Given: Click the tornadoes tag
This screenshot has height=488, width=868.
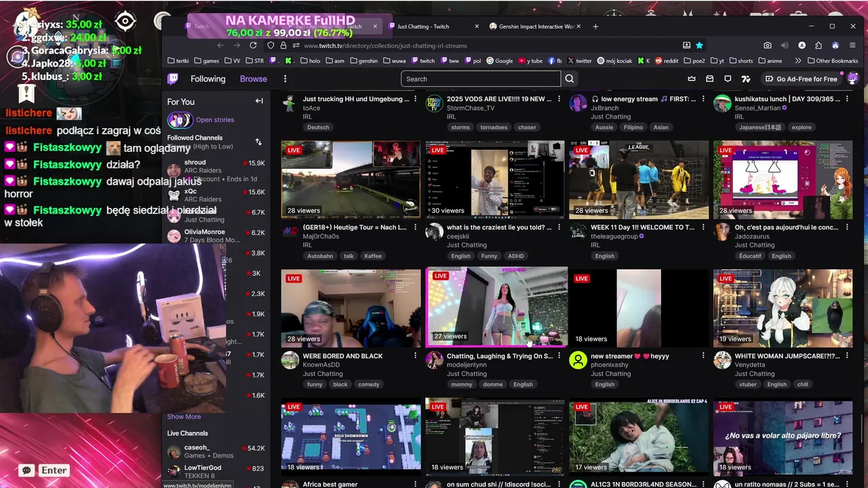Looking at the screenshot, I should pyautogui.click(x=494, y=127).
